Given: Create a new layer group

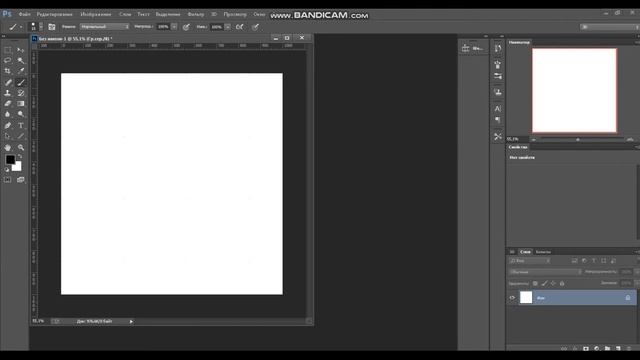Looking at the screenshot, I should tap(607, 349).
